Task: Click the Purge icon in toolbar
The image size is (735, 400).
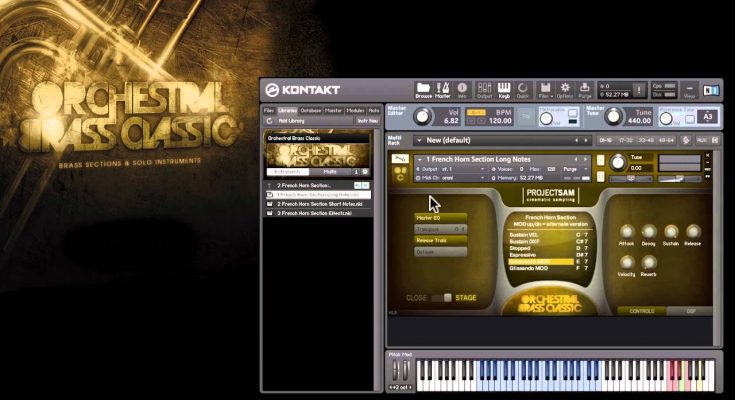Action: coord(582,90)
